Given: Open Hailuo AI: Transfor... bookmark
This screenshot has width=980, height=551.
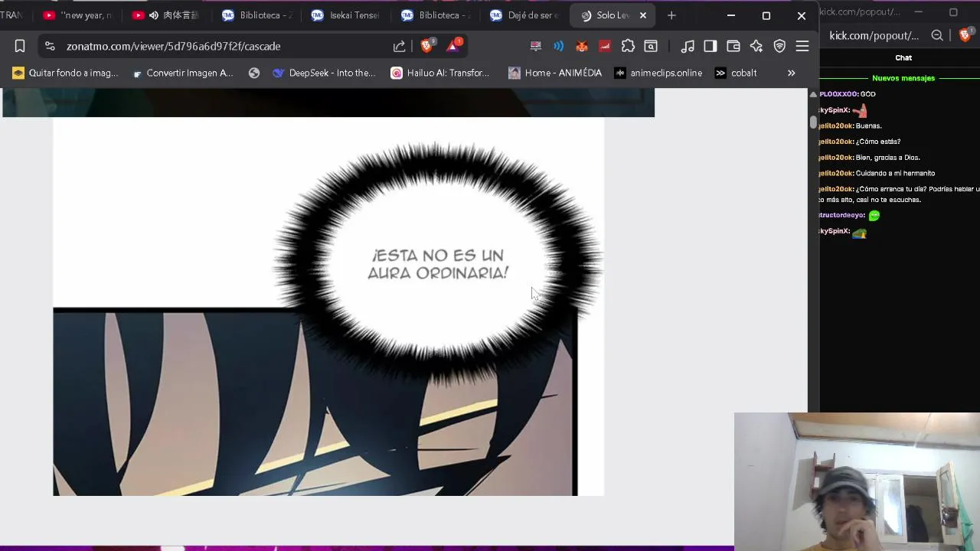Looking at the screenshot, I should (440, 73).
